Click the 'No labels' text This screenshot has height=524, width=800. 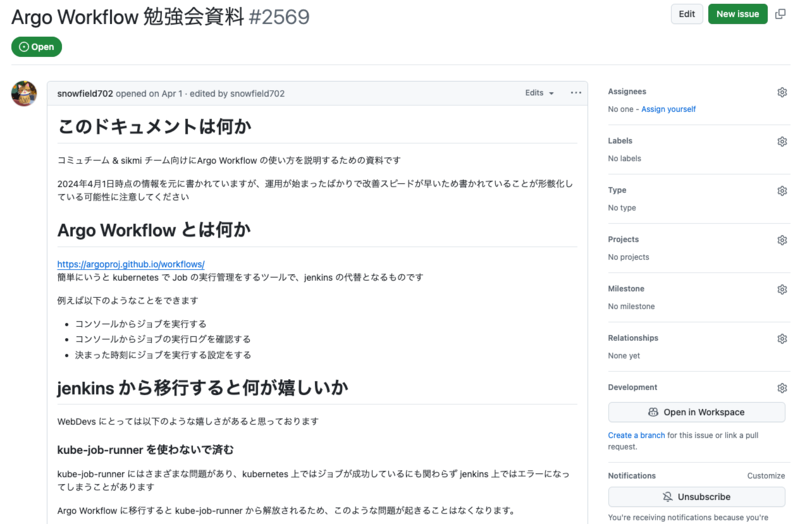tap(624, 159)
